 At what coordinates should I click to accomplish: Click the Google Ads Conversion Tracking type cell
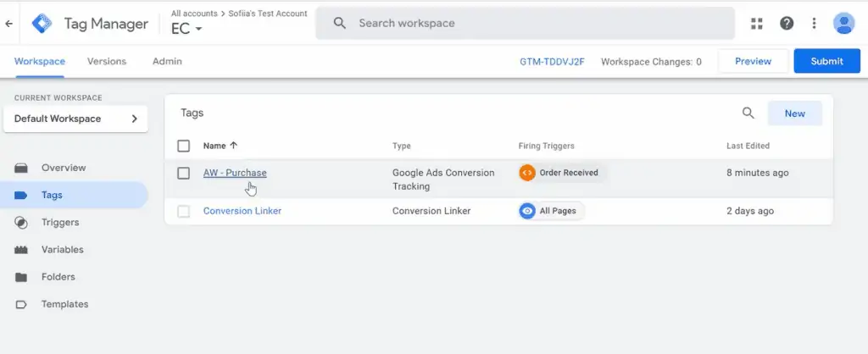(443, 180)
